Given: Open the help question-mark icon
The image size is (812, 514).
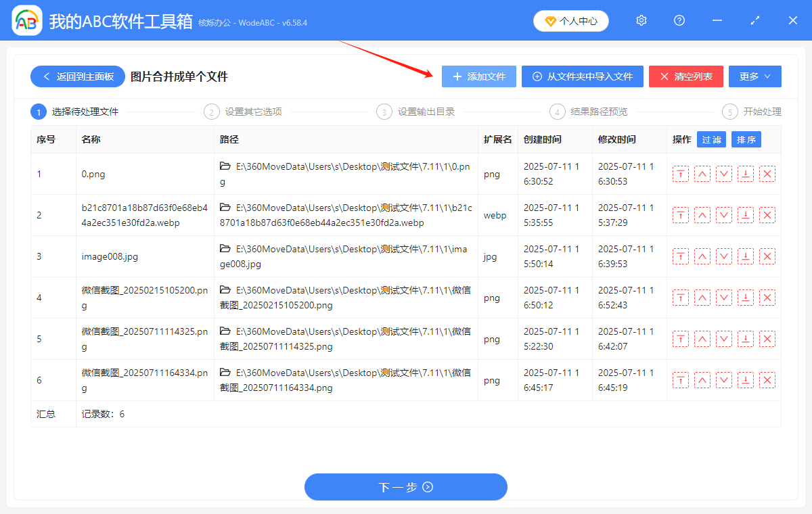Looking at the screenshot, I should coord(679,20).
